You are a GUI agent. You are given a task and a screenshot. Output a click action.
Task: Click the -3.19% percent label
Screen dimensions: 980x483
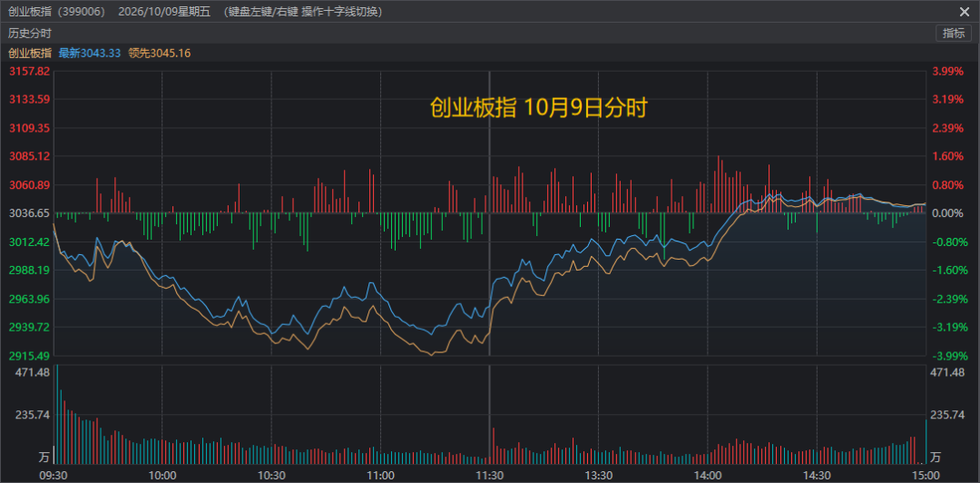click(x=948, y=327)
